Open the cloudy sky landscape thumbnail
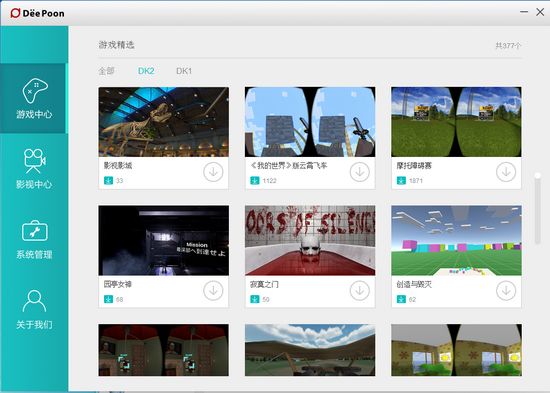The image size is (550, 393). (310, 350)
